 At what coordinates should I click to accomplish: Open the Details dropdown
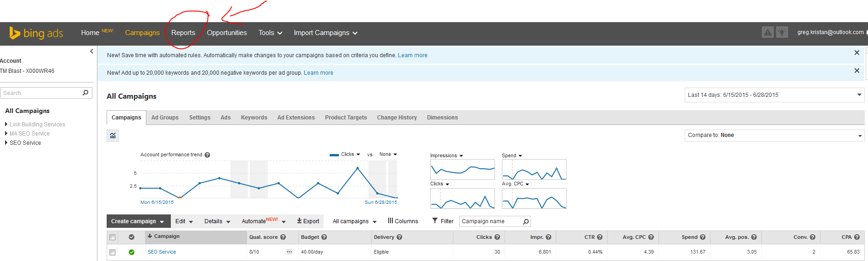pos(217,221)
